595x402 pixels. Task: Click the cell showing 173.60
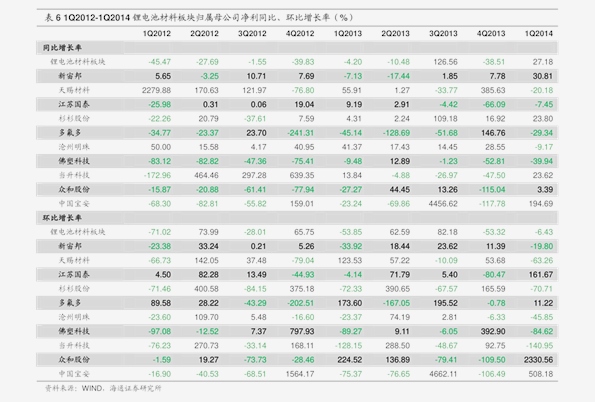350,303
